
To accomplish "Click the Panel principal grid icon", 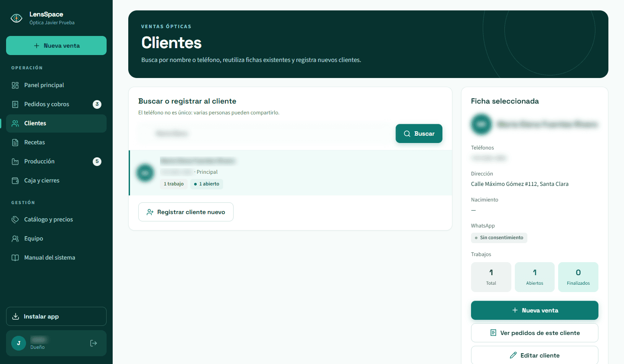I will tap(15, 85).
